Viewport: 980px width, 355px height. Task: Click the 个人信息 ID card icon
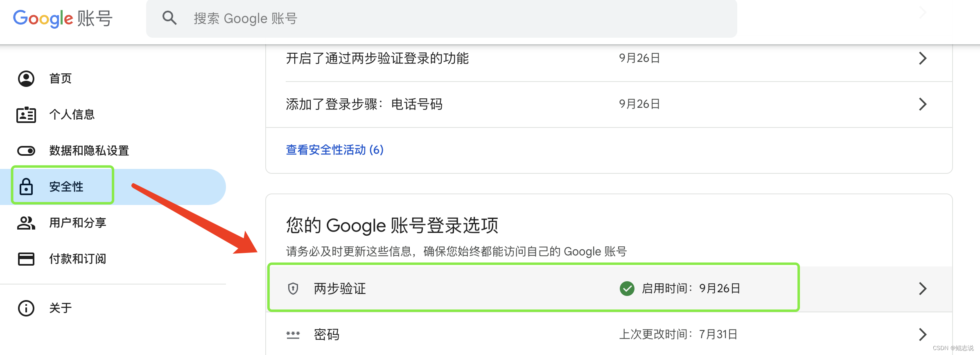[26, 115]
